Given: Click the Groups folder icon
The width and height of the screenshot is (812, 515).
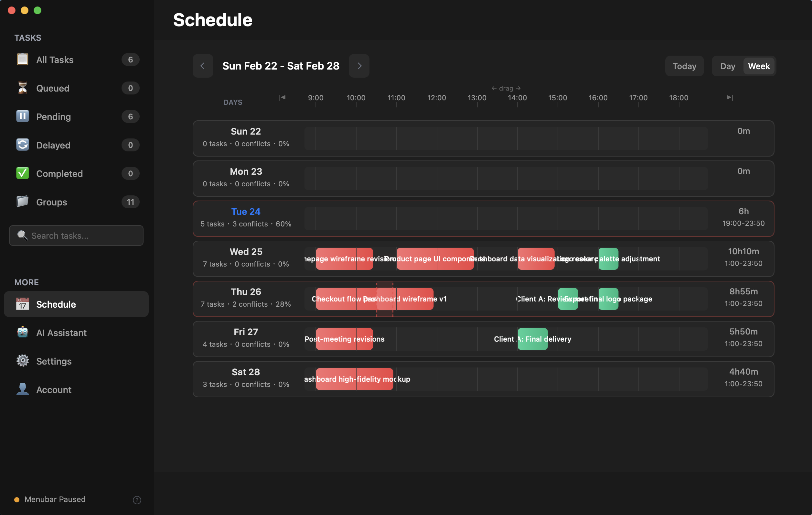Looking at the screenshot, I should pyautogui.click(x=22, y=202).
